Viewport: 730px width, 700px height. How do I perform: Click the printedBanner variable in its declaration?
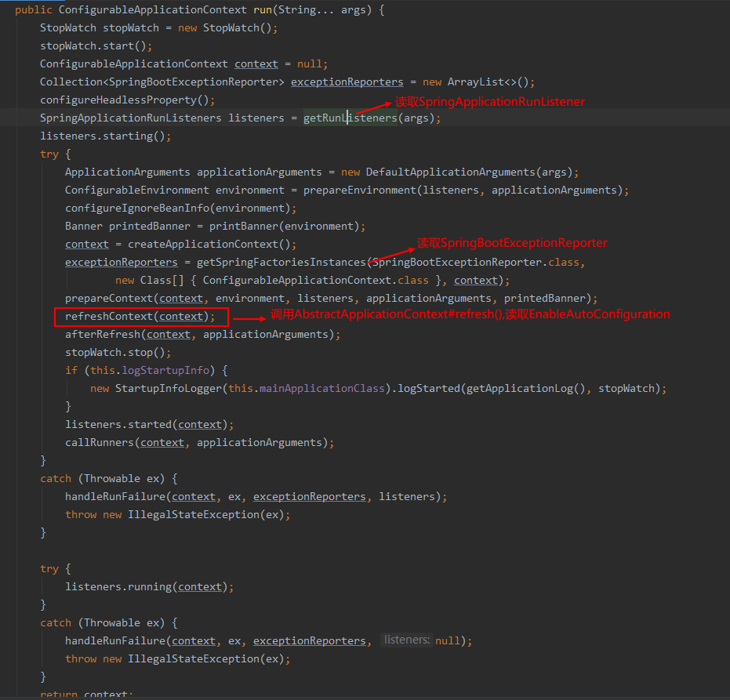coord(150,227)
